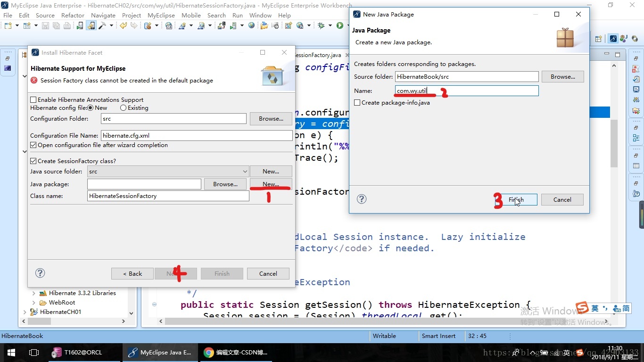Click the Open Perspective icon
Image resolution: width=644 pixels, height=362 pixels.
click(x=599, y=39)
